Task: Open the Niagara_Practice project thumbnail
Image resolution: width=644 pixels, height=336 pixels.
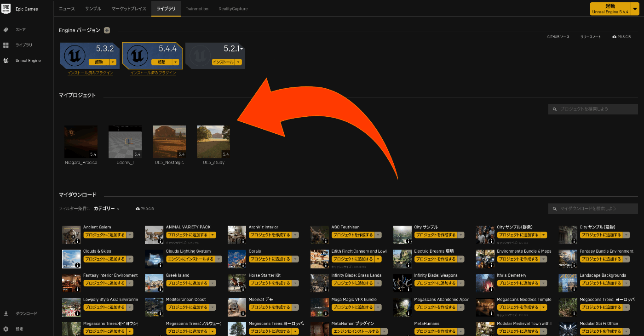Action: point(81,142)
